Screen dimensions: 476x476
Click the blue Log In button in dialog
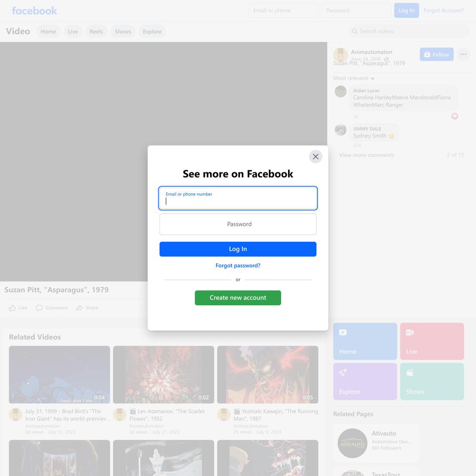point(238,249)
